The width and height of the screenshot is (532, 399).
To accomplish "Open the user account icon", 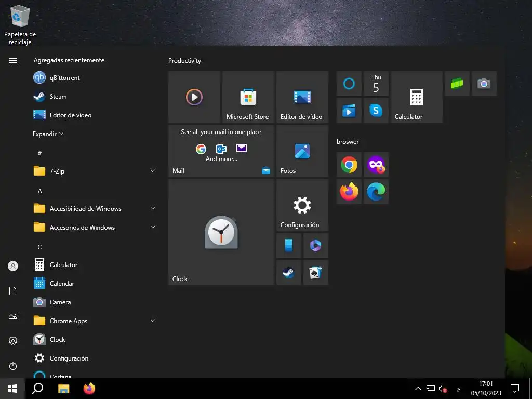I will click(x=13, y=266).
